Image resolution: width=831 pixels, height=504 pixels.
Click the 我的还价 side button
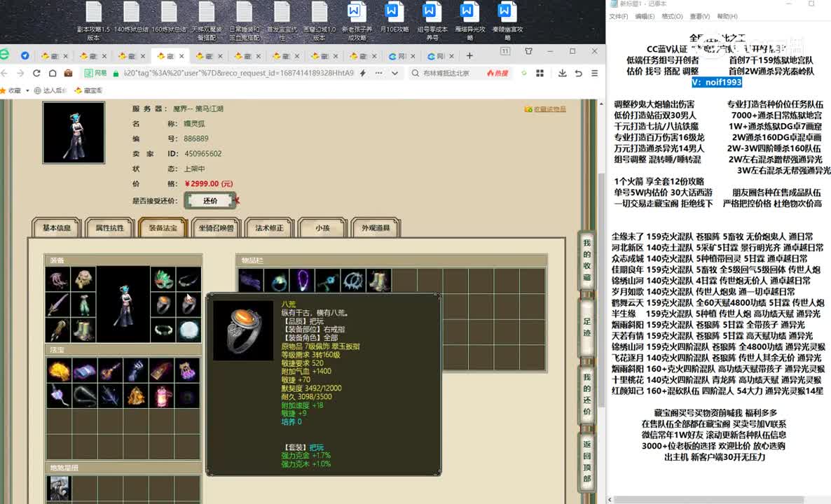click(x=586, y=394)
